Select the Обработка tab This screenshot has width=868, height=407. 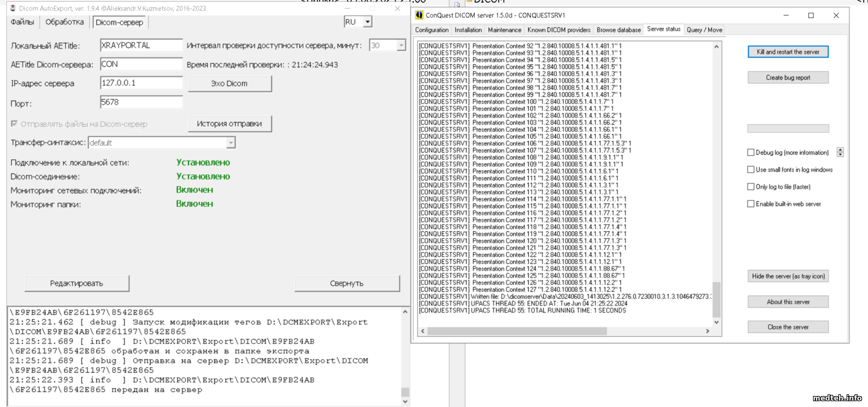click(x=64, y=22)
